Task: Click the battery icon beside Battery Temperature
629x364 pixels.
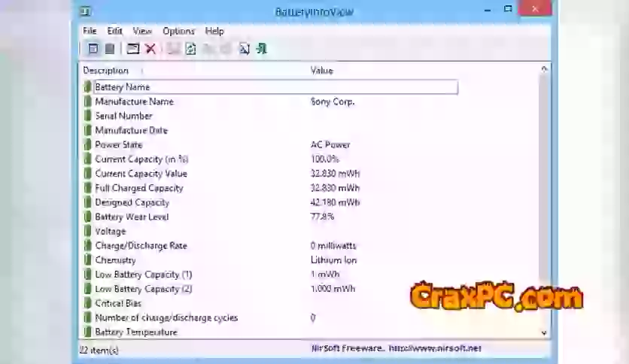Action: pos(87,332)
